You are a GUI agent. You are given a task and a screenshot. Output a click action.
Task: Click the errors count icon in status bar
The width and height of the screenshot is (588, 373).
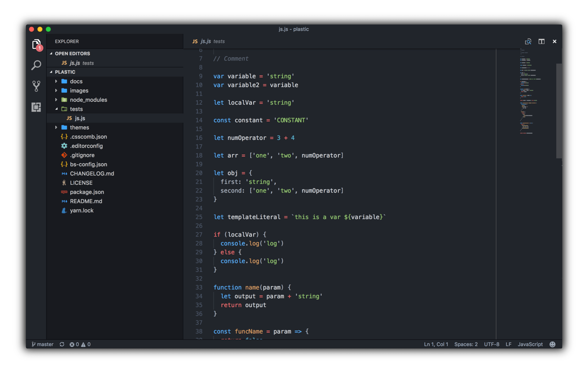pyautogui.click(x=72, y=344)
